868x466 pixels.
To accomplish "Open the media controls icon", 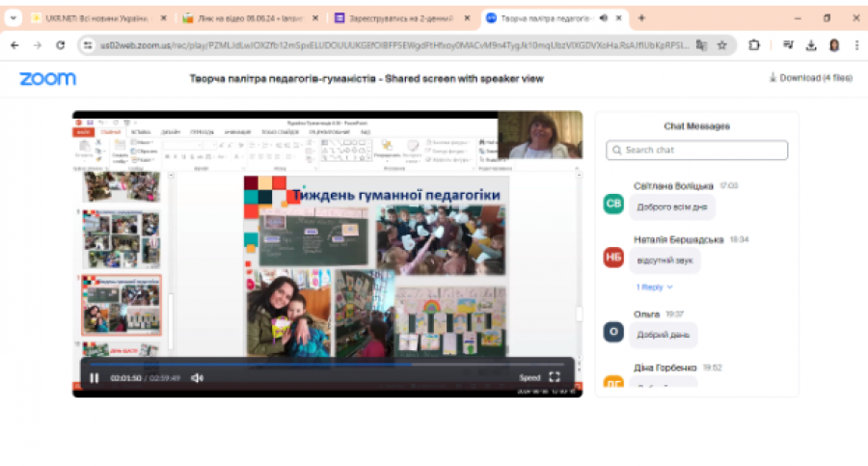I will pos(788,45).
